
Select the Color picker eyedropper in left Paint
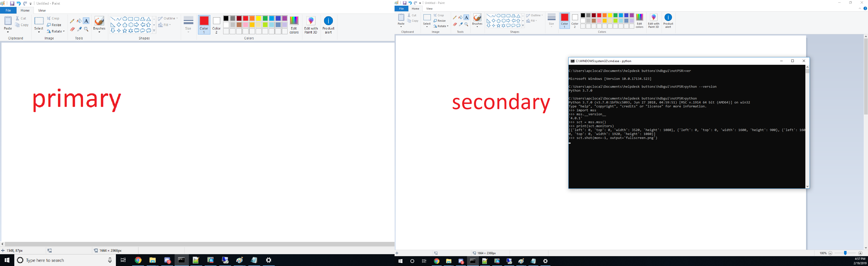click(x=79, y=30)
